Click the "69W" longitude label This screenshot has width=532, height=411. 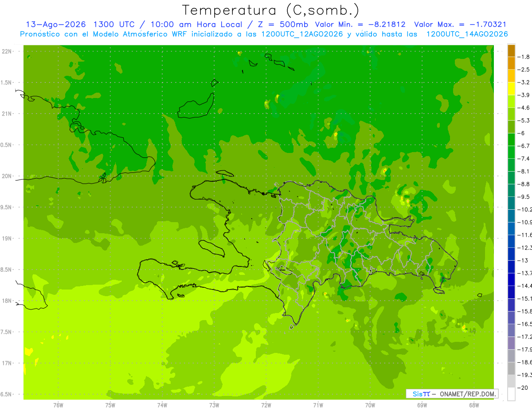(422, 405)
